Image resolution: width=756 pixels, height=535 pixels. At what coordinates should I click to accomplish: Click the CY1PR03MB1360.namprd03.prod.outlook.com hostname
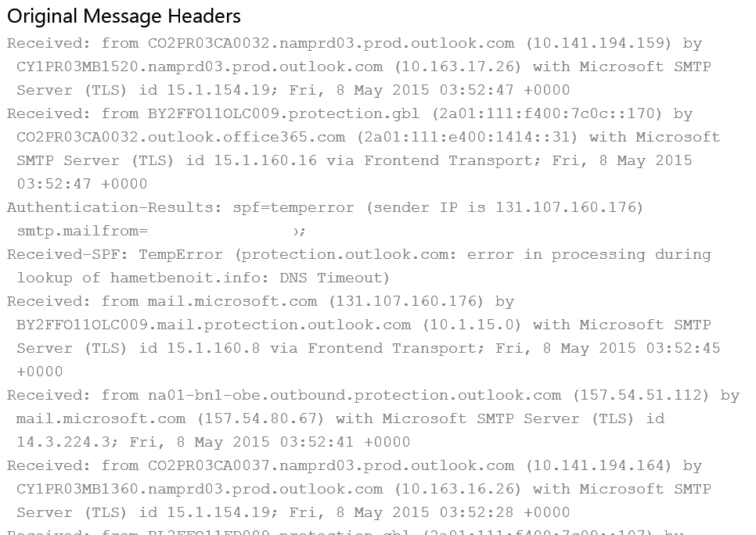point(200,489)
